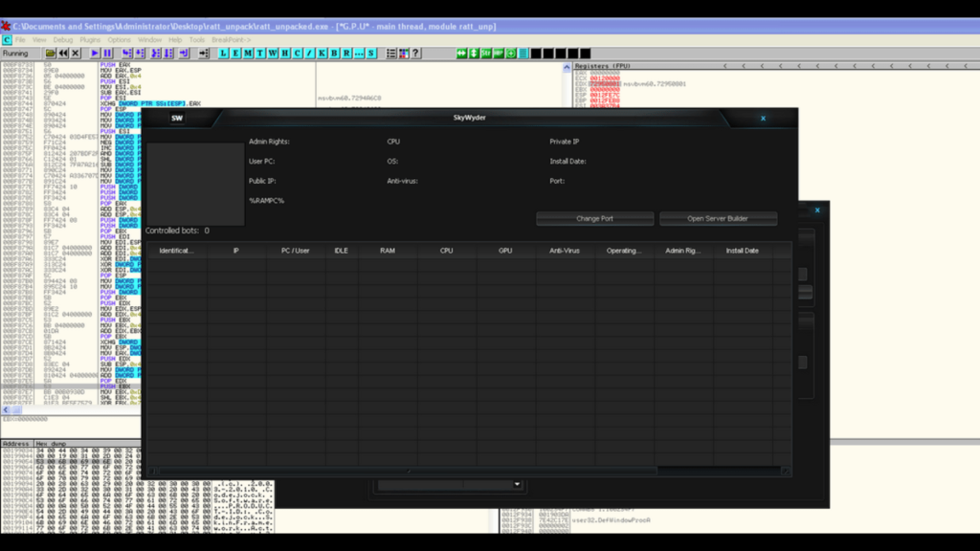Viewport: 980px width, 551px height.
Task: Open appearance colors toolbar icon
Action: tap(404, 54)
